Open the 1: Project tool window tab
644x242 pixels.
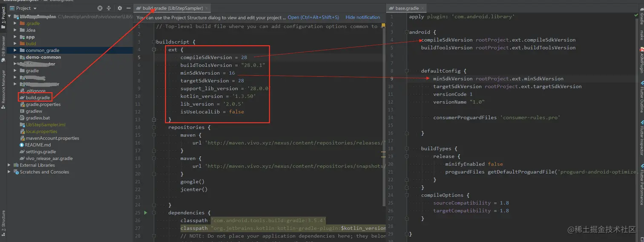click(x=3, y=17)
